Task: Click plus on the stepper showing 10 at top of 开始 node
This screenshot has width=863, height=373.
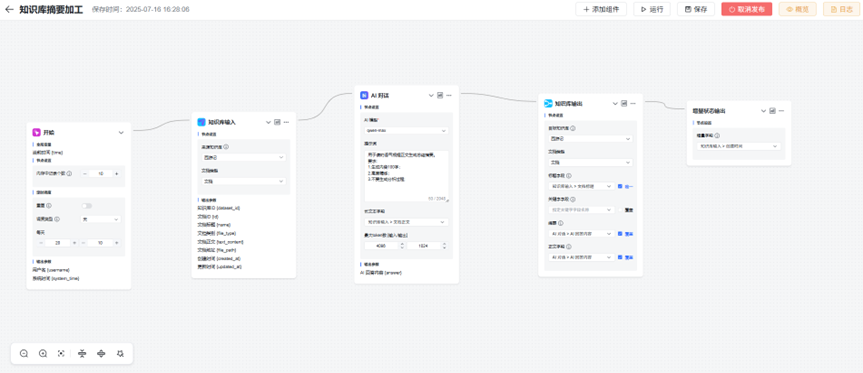Action: tap(116, 173)
